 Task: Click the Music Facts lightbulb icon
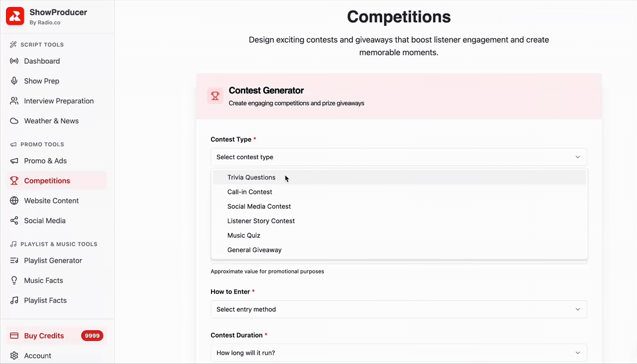[x=14, y=280]
